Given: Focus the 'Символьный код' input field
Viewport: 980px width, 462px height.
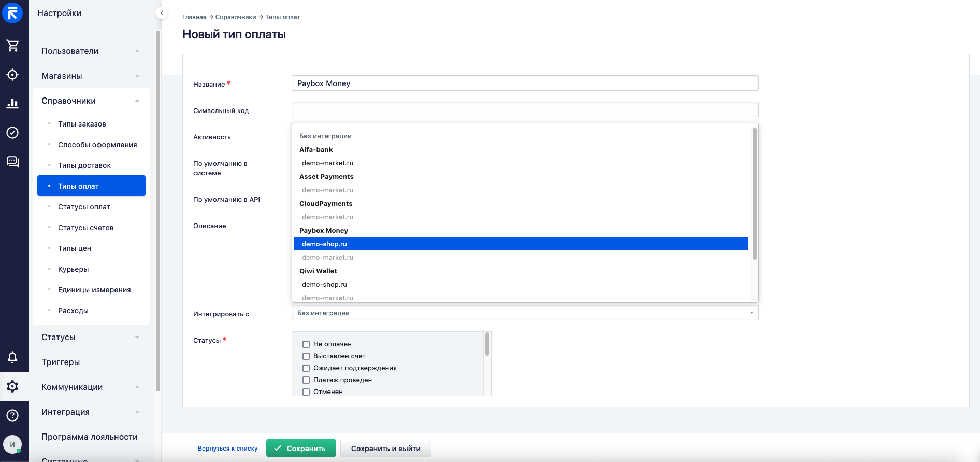Looking at the screenshot, I should point(525,109).
